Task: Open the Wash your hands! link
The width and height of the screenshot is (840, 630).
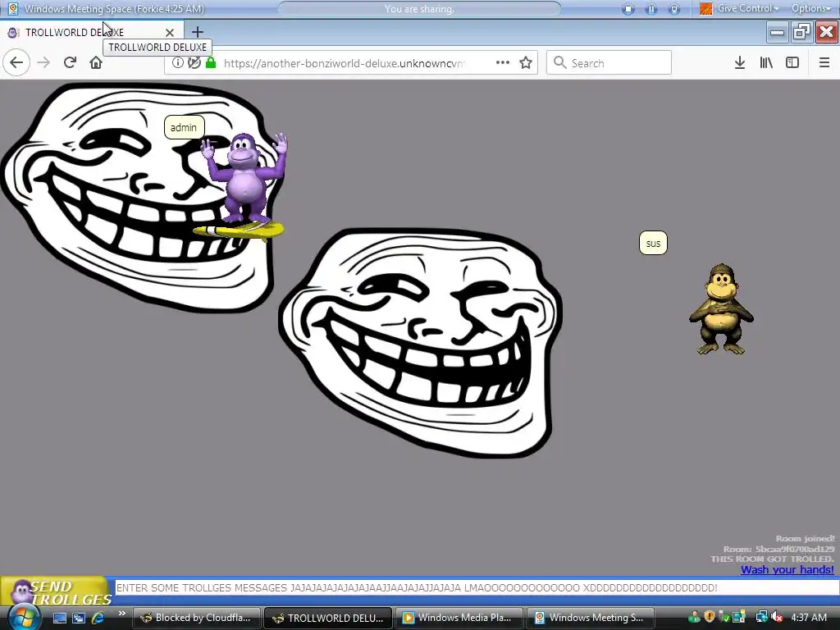Action: click(x=787, y=569)
